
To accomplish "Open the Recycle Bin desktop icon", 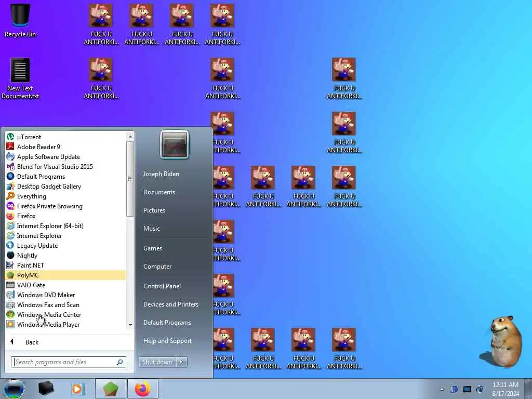I will [20, 20].
